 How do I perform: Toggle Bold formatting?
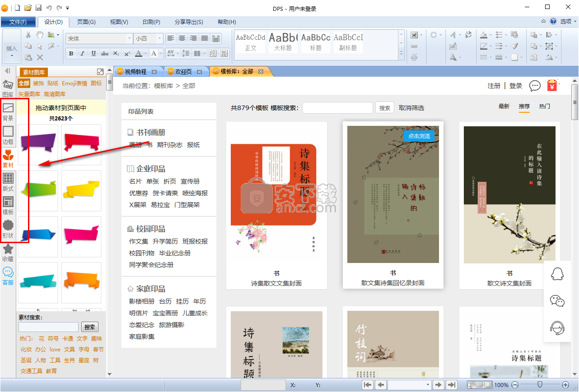point(71,53)
